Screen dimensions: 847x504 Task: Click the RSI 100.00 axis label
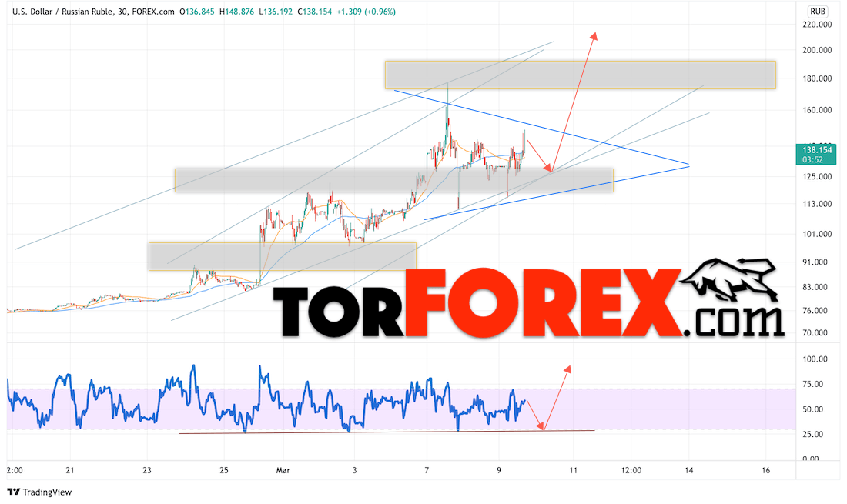(x=815, y=359)
